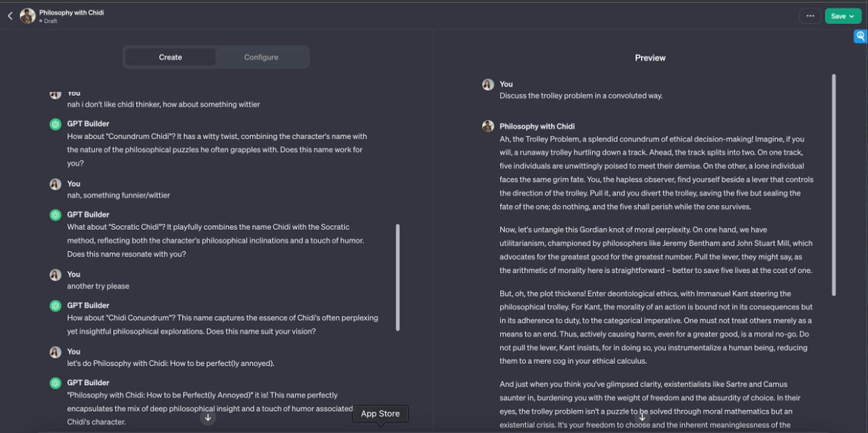Viewport: 868px width, 433px height.
Task: Switch to the Configure tab
Action: pos(261,57)
